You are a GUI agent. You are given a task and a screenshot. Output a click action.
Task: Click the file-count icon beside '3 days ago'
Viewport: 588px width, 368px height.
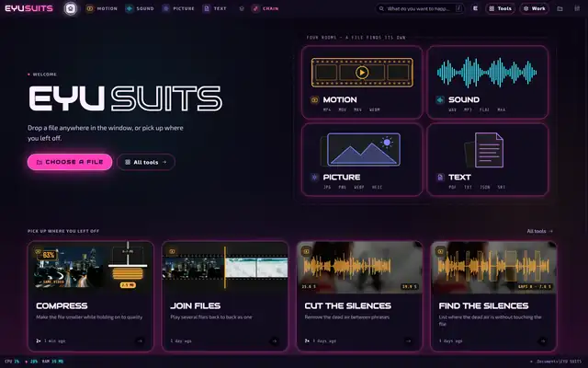coord(307,341)
